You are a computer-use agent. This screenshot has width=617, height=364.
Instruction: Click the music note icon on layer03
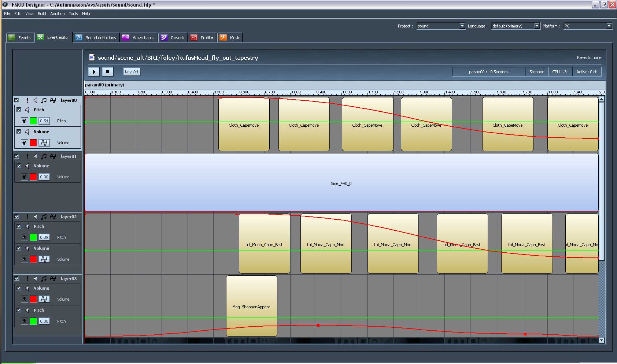[44, 279]
